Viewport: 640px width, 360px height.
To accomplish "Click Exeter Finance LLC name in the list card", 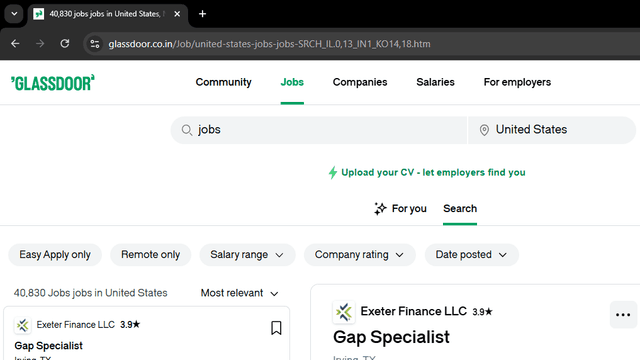I will click(x=76, y=324).
